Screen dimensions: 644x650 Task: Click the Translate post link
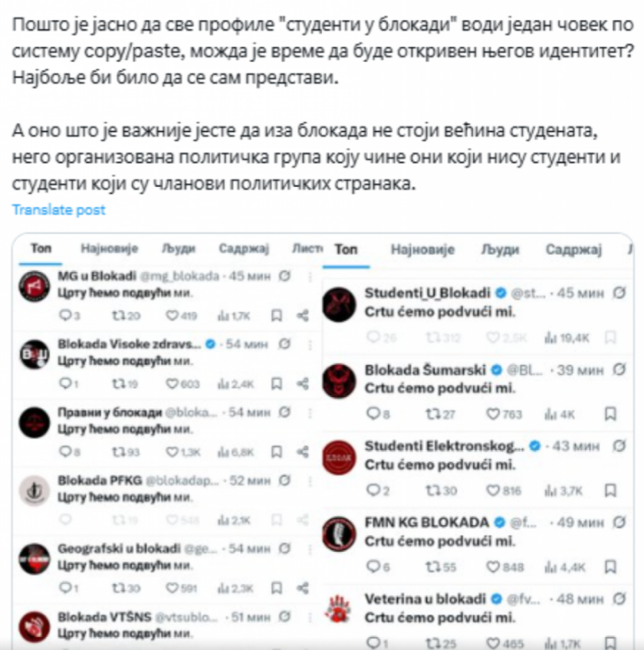pyautogui.click(x=58, y=210)
